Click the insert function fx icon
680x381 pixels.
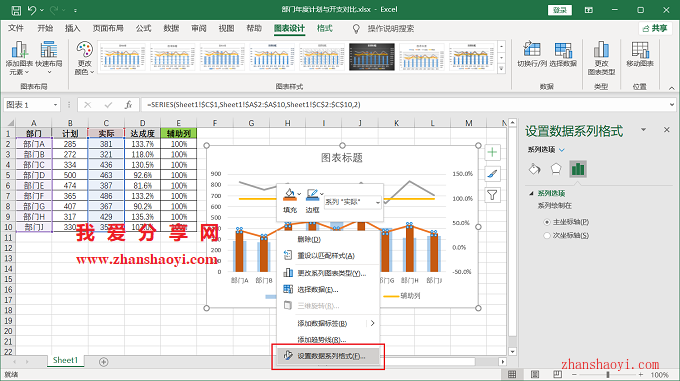pyautogui.click(x=128, y=105)
